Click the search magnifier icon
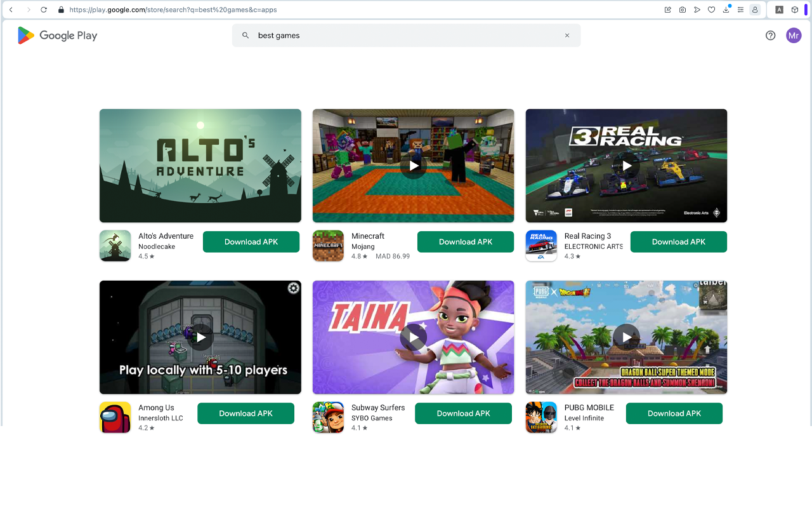Viewport: 812px width, 508px height. [246, 36]
